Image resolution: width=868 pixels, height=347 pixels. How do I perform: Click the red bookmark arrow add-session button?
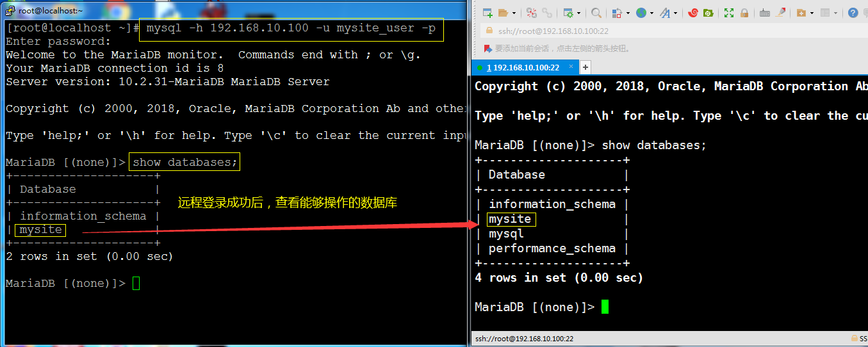click(488, 49)
